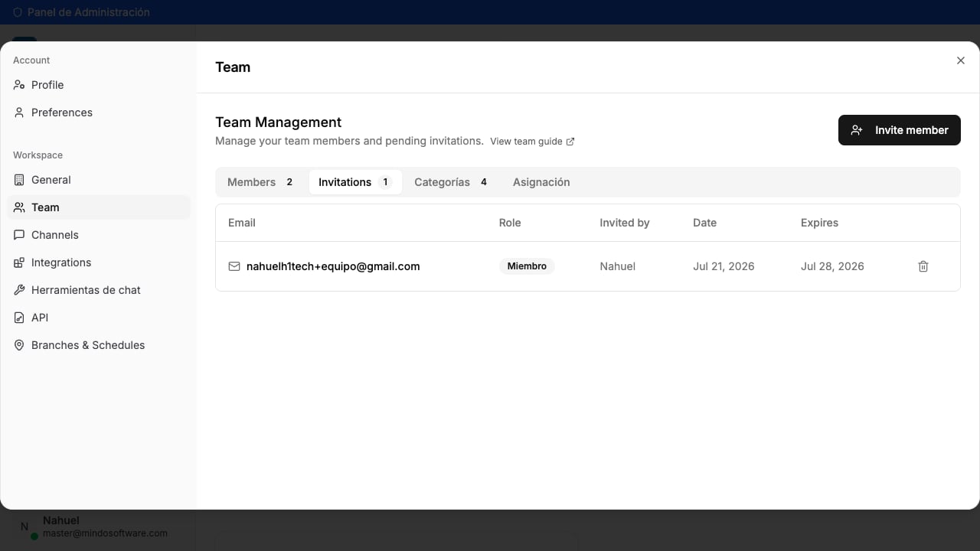This screenshot has width=980, height=551.
Task: Click the Invite member button
Action: pos(899,130)
